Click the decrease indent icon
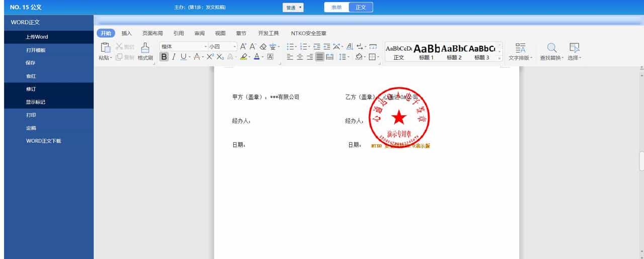This screenshot has width=644, height=259. pyautogui.click(x=317, y=47)
